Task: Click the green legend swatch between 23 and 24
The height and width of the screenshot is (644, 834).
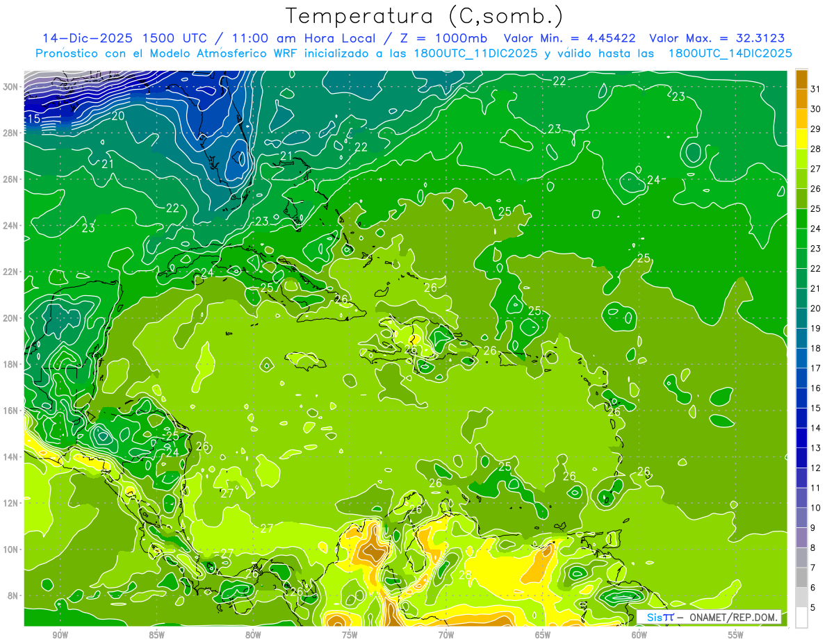Action: (x=801, y=239)
